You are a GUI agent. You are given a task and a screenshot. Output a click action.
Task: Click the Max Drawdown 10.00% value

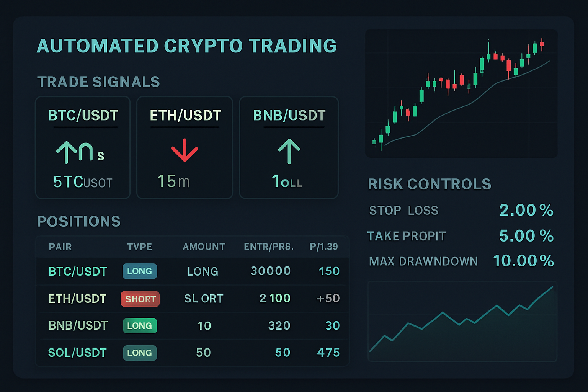(523, 261)
